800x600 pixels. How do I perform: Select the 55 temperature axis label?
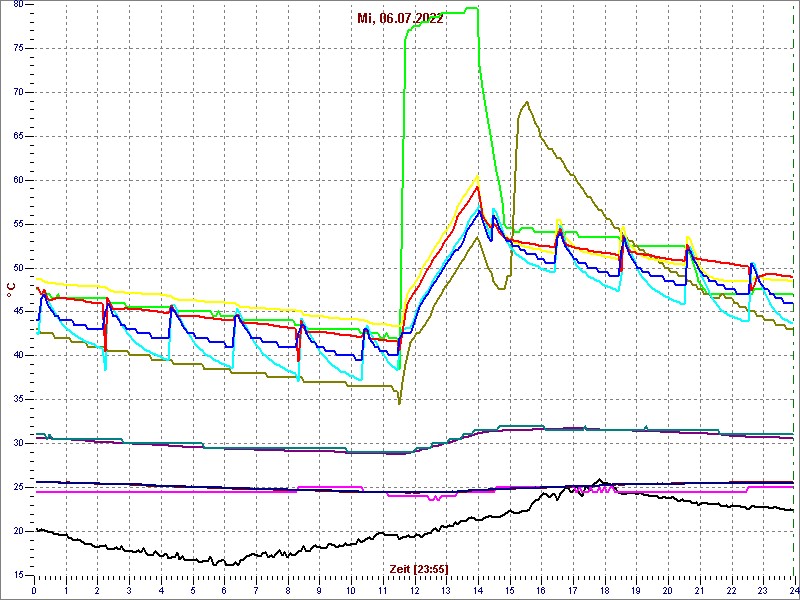17,224
